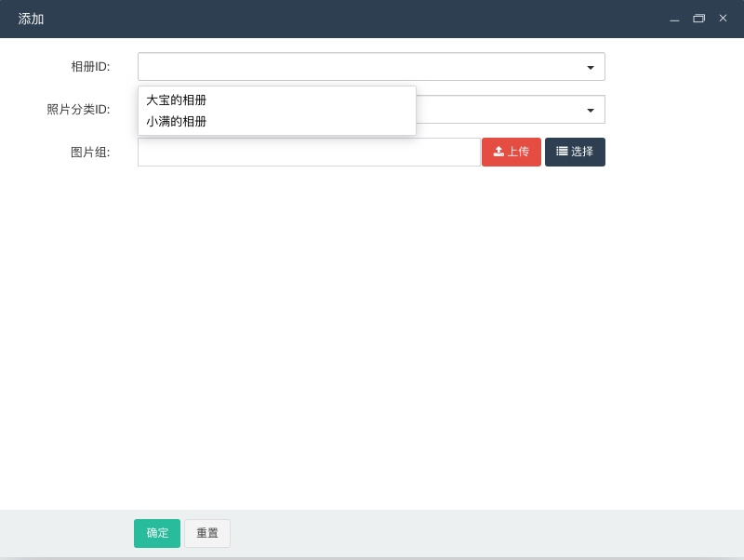Click the 图片组 label
744x560 pixels.
90,152
